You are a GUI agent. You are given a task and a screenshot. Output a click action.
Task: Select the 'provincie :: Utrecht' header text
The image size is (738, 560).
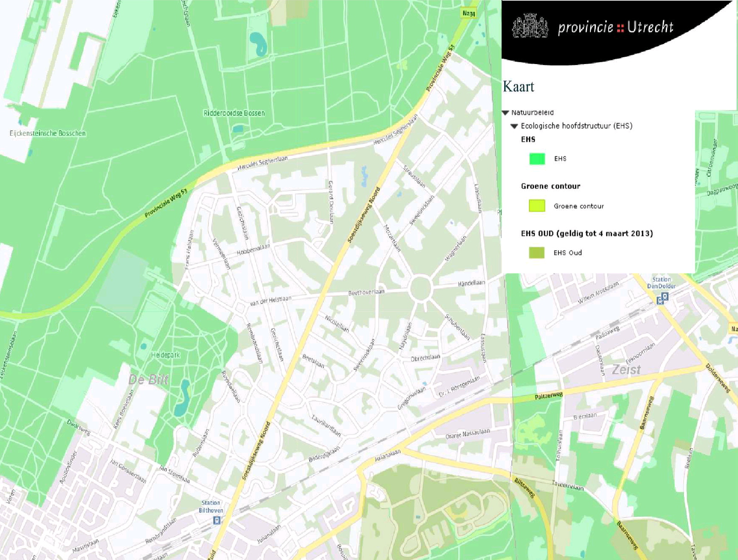pyautogui.click(x=615, y=27)
